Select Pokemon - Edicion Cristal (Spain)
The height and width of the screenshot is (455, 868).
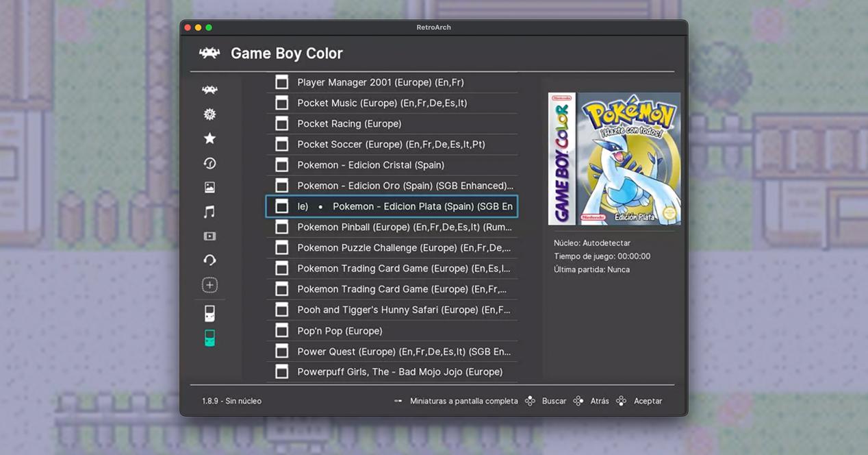click(392, 165)
